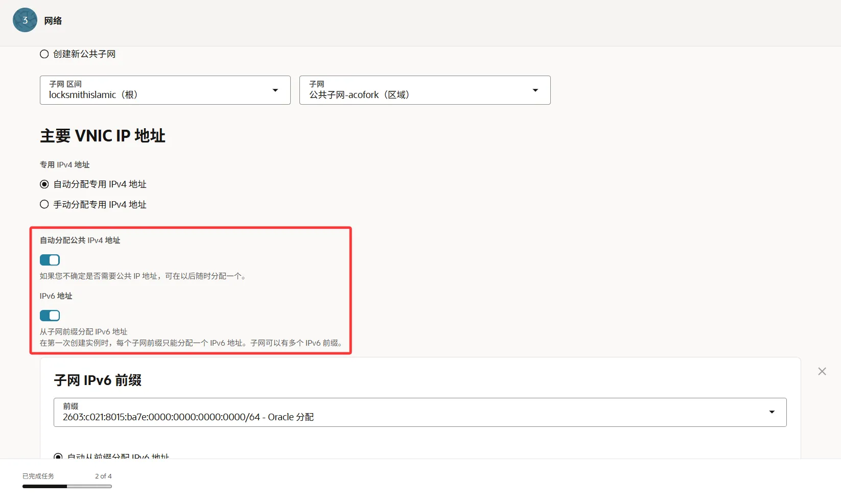Click the caret arrow in 前缀 dropdown
Screen dimensions: 841x504
(772, 412)
